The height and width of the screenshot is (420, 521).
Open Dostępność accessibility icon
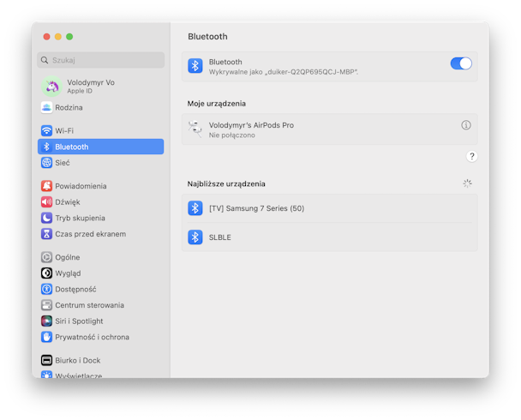coord(46,289)
